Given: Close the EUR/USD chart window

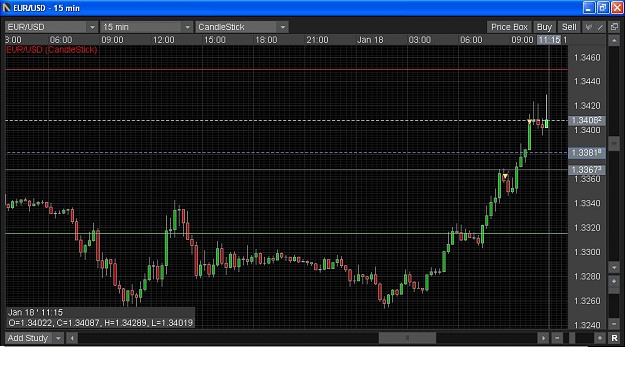Looking at the screenshot, I should tap(617, 8).
